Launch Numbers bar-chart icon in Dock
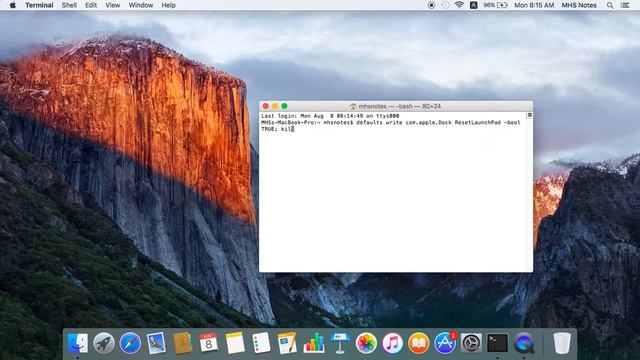The width and height of the screenshot is (640, 360). click(x=313, y=343)
